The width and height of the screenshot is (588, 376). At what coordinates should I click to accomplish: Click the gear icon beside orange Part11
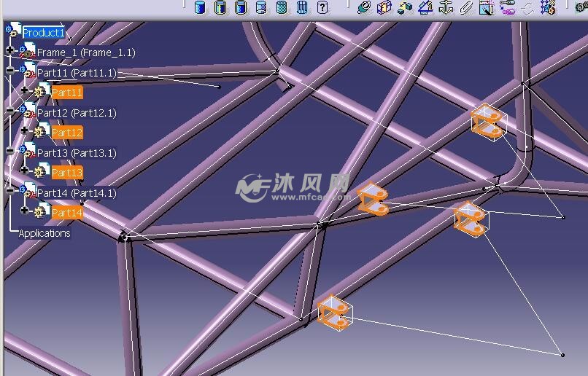tap(42, 90)
